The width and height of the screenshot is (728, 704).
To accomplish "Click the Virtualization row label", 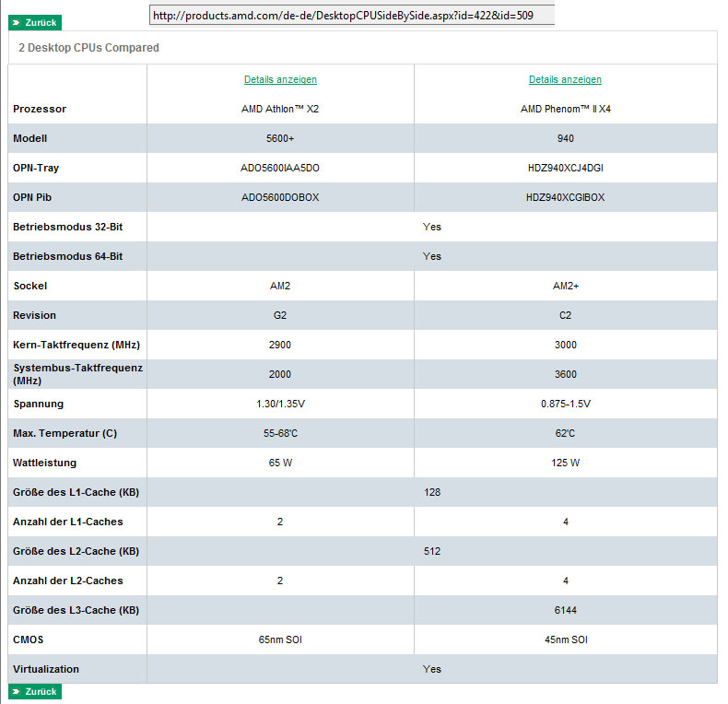I will point(46,669).
